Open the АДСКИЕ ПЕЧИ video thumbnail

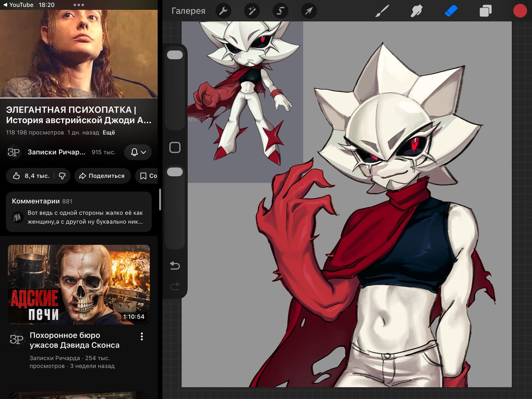click(79, 285)
